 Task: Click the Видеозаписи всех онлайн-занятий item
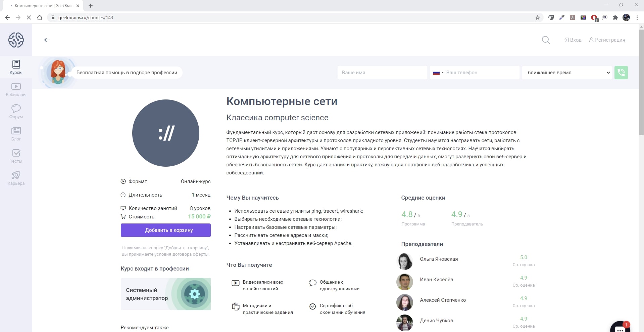click(x=258, y=285)
